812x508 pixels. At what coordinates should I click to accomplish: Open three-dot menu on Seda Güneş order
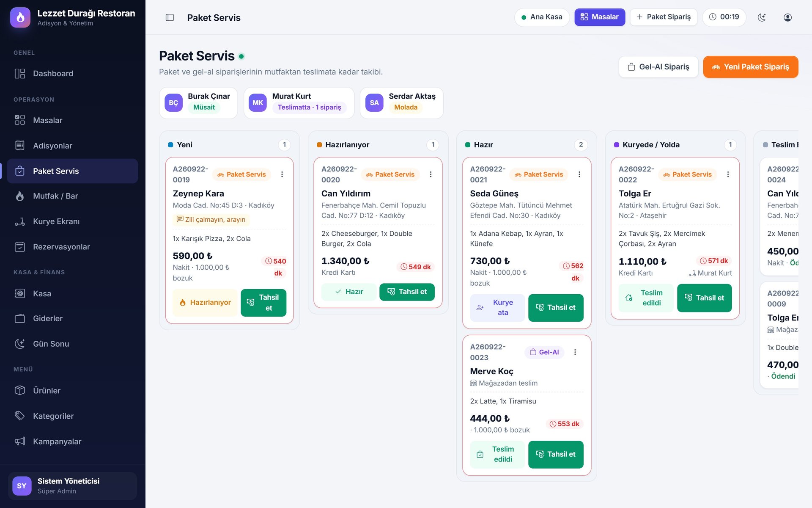579,174
